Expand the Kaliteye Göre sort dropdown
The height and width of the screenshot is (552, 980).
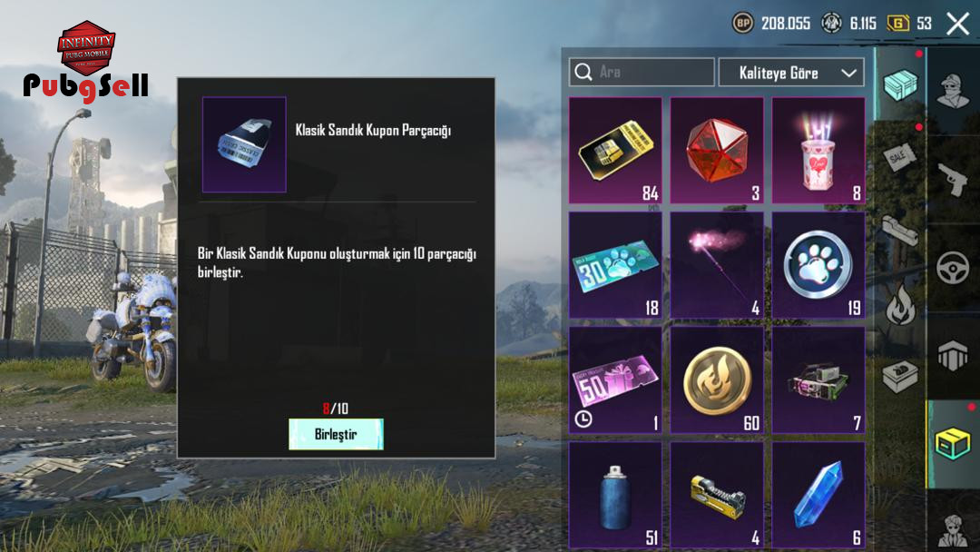pyautogui.click(x=791, y=73)
